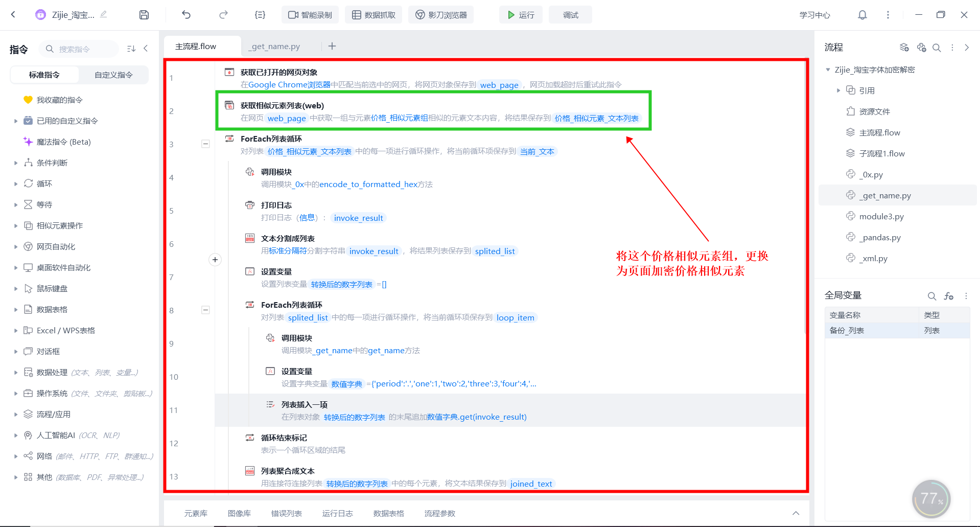The height and width of the screenshot is (527, 980).
Task: Open _pandas.py file in flow tree
Action: click(x=880, y=237)
